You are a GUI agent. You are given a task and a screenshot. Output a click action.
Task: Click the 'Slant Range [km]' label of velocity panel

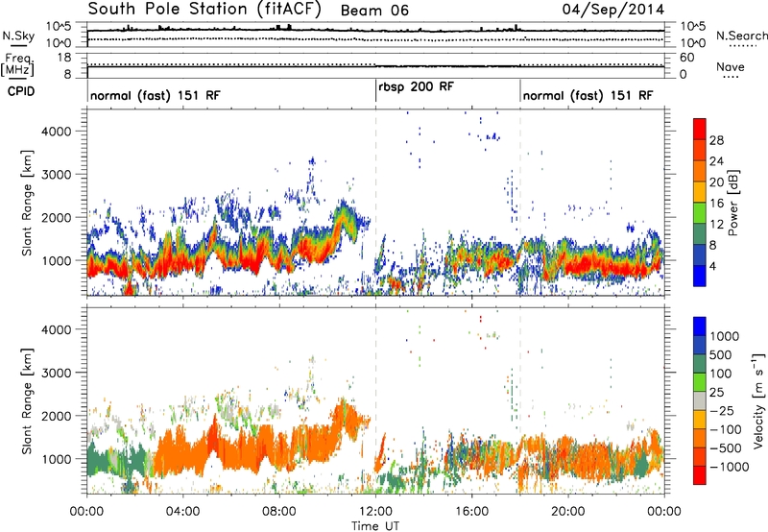[x=27, y=400]
